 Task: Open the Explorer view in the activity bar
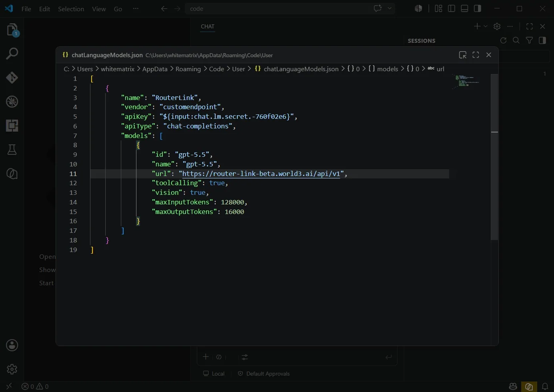click(x=12, y=30)
